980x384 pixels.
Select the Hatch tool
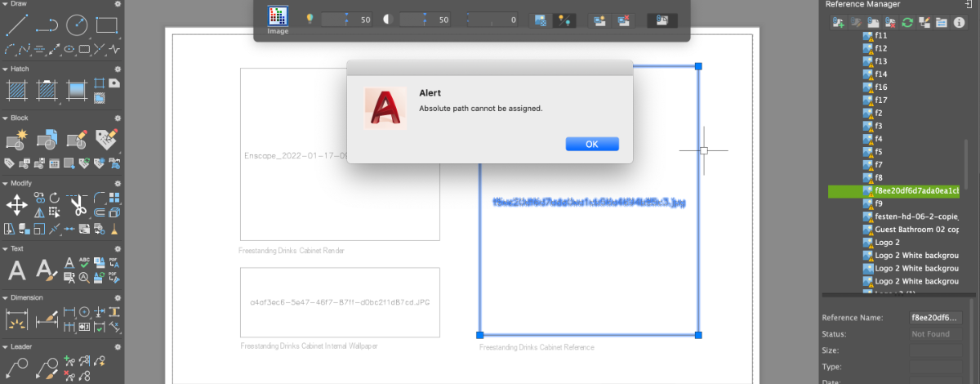(x=17, y=90)
